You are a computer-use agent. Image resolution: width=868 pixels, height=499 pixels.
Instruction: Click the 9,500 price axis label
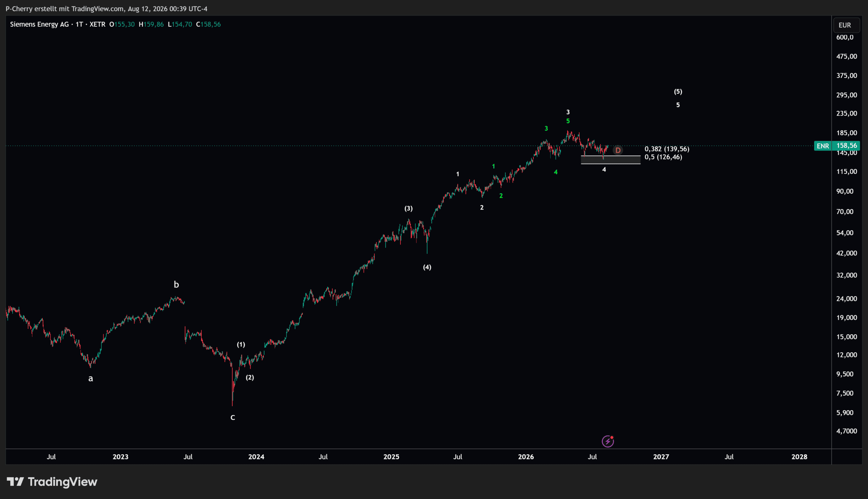pyautogui.click(x=845, y=374)
